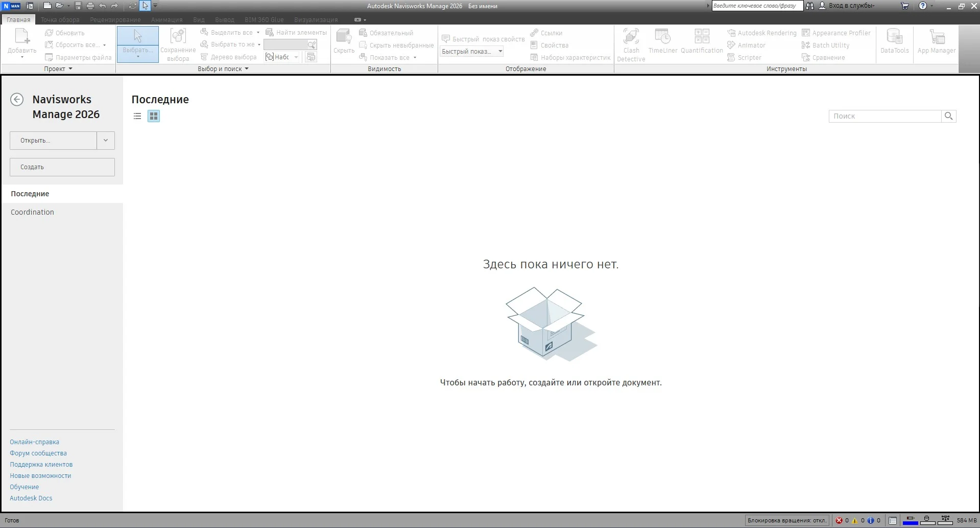Open the Быстрый показ combo box
The image size is (980, 528).
[472, 51]
